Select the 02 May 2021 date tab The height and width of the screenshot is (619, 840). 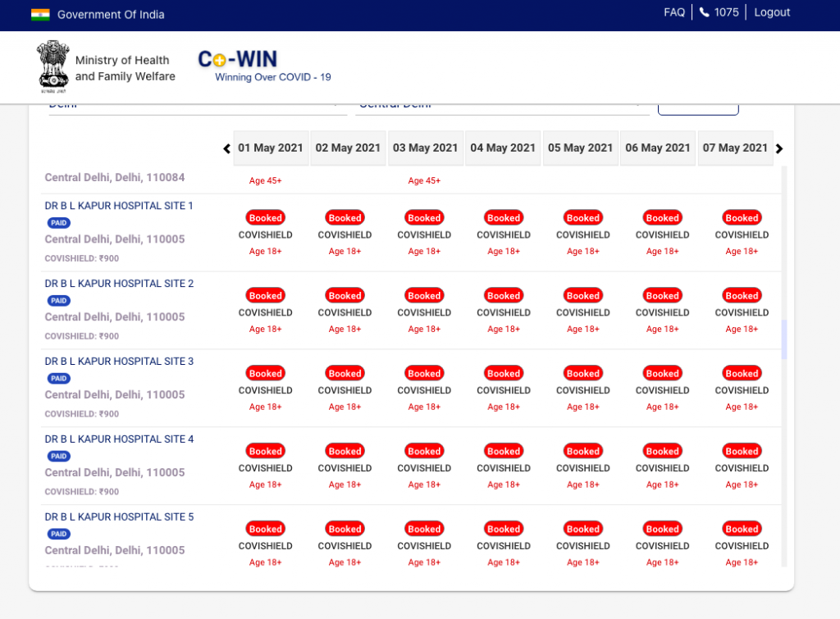pos(348,148)
